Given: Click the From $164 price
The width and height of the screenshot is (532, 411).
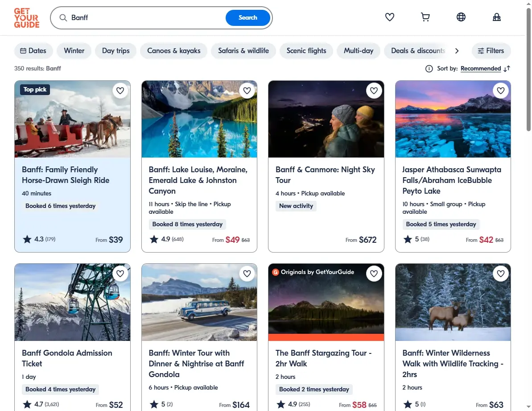Looking at the screenshot, I should [x=234, y=405].
